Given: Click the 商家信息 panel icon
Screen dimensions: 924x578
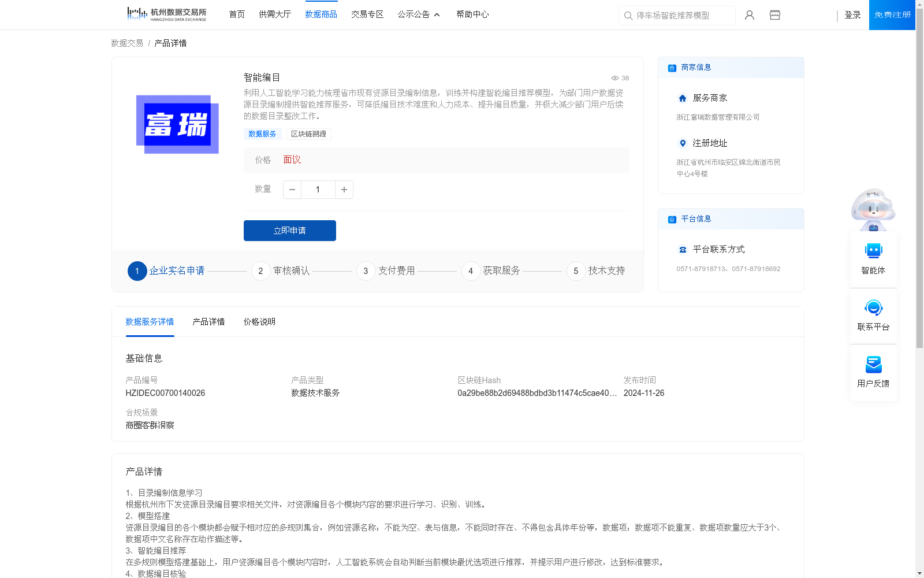Looking at the screenshot, I should (672, 68).
